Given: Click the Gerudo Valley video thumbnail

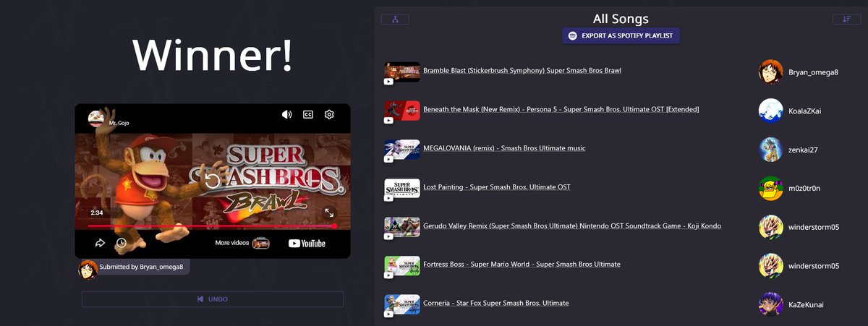Looking at the screenshot, I should point(402,227).
